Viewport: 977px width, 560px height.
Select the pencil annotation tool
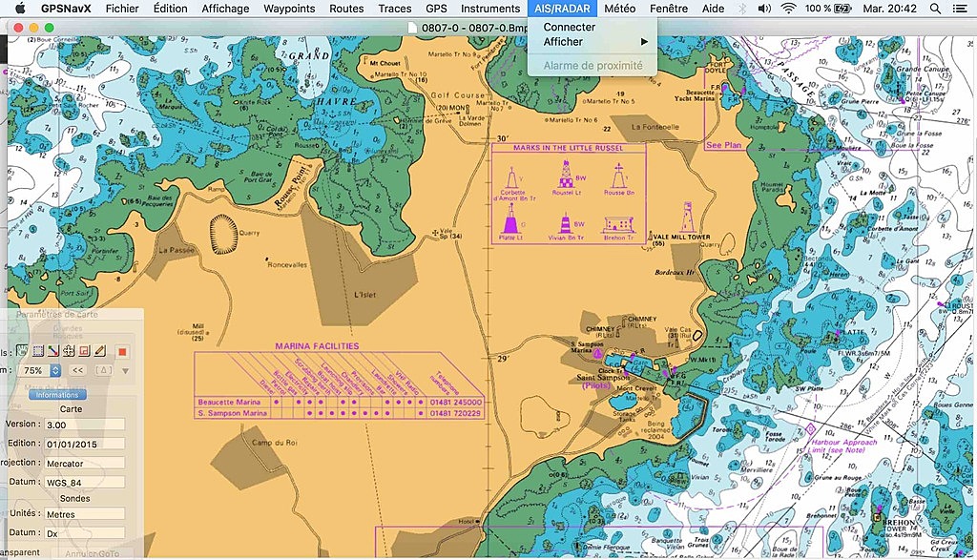tap(99, 351)
